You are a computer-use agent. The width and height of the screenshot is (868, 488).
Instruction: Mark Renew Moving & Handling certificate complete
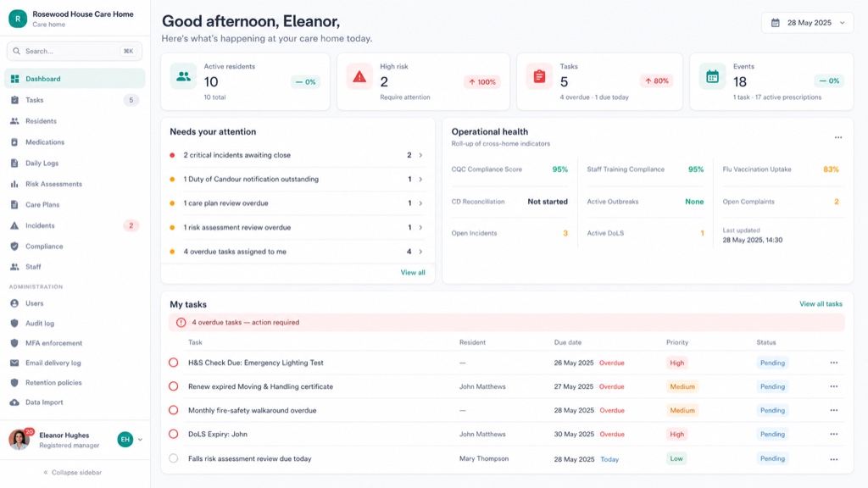click(173, 386)
